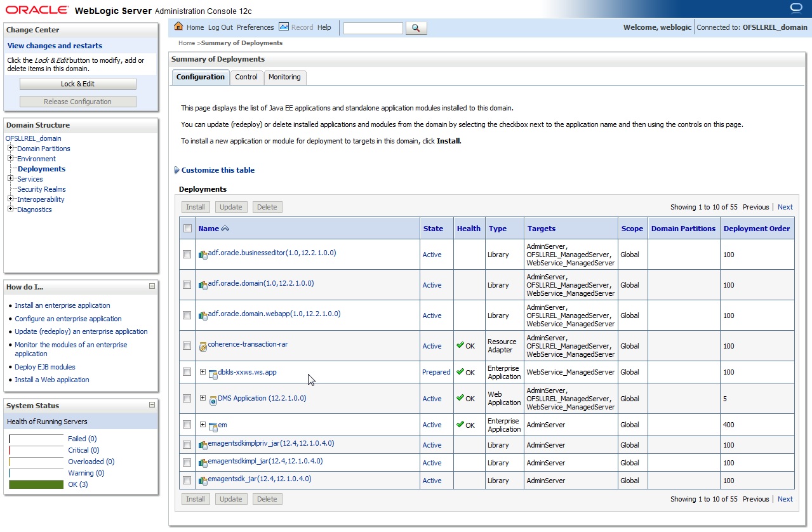Screen dimensions: 812x532
Task: Check the box for coherence-transaction-rar
Action: tap(187, 346)
